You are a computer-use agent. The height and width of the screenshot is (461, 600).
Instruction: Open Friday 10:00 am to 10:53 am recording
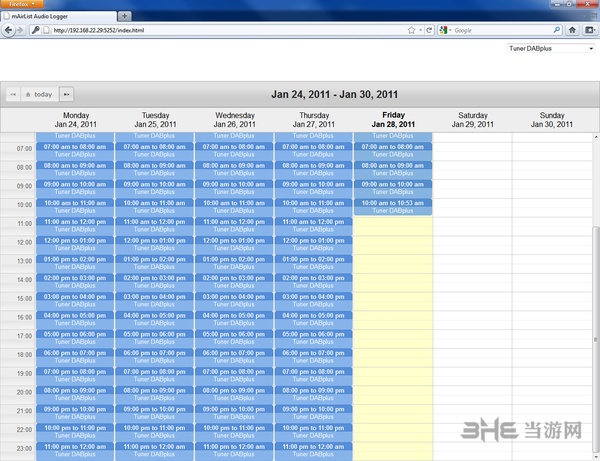(x=393, y=207)
